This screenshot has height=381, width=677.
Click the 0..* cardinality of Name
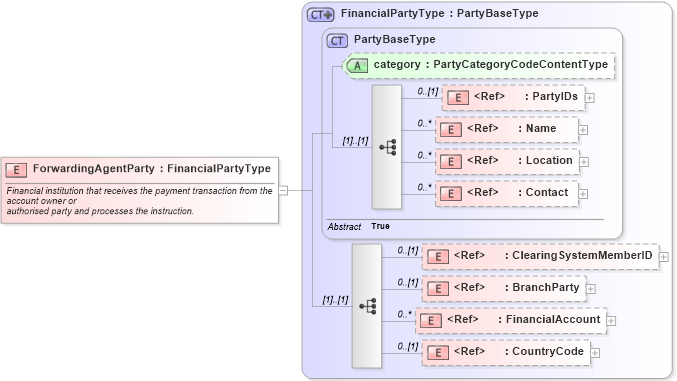coord(424,123)
